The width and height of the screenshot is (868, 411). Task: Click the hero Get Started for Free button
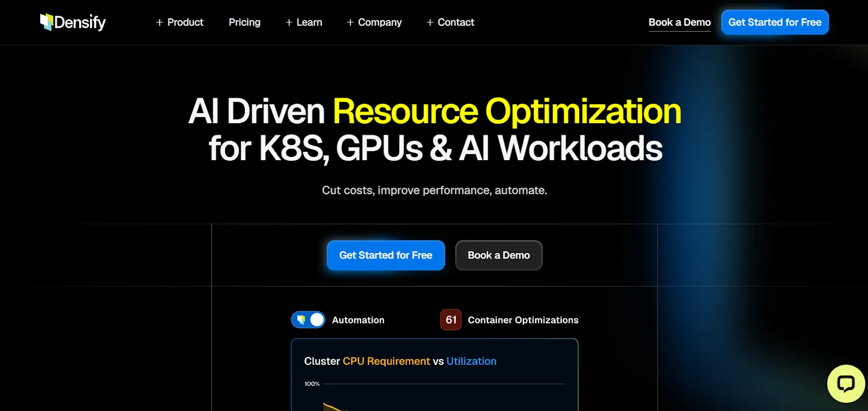[x=386, y=255]
